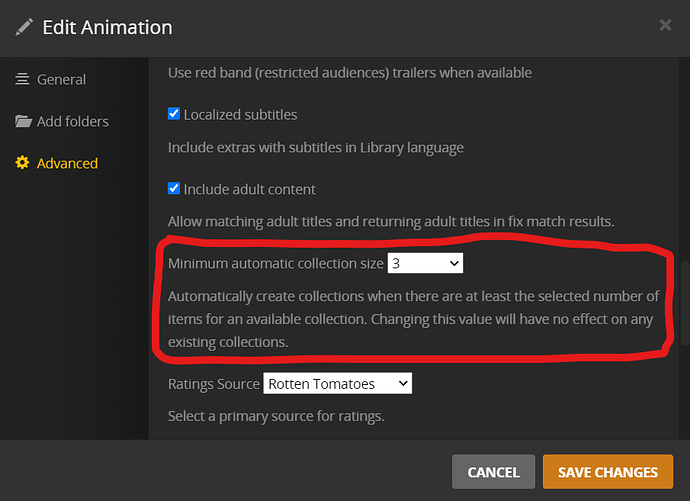Uncheck the Localized subtitles checkbox
The image size is (690, 501).
coord(174,114)
